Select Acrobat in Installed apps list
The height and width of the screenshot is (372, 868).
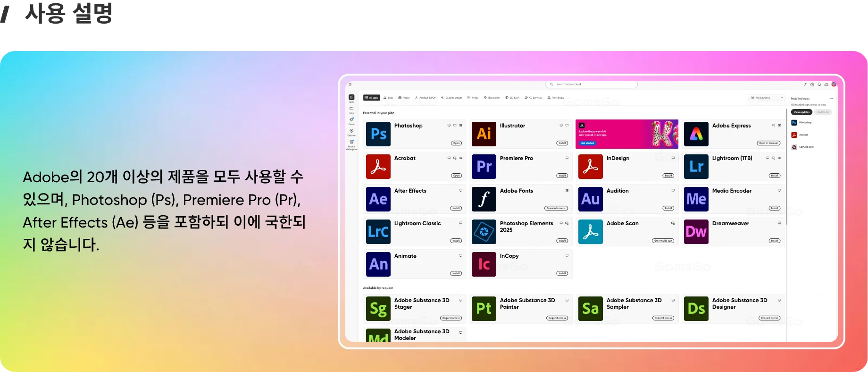pos(801,135)
